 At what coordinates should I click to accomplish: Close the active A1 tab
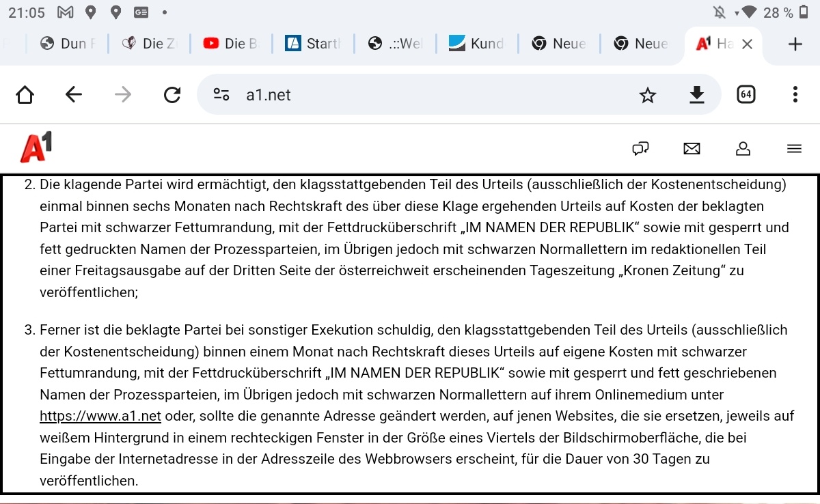[x=748, y=44]
